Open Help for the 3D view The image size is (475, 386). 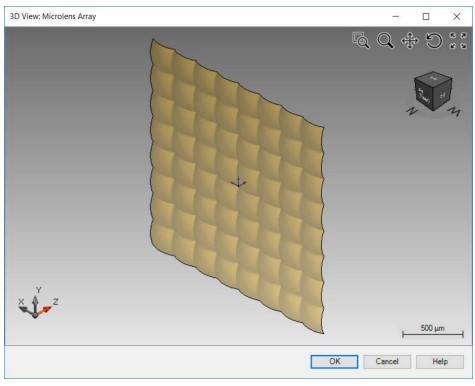tap(440, 362)
